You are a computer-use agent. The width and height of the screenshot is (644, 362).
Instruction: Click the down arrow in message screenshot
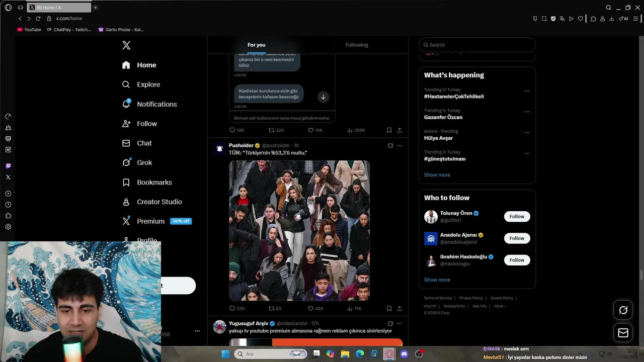point(323,97)
